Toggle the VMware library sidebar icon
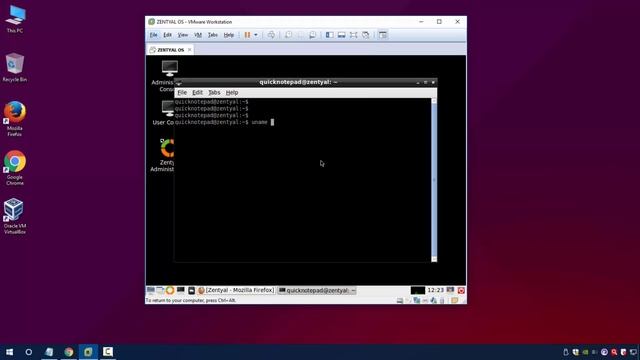The image size is (640, 360). (x=329, y=35)
